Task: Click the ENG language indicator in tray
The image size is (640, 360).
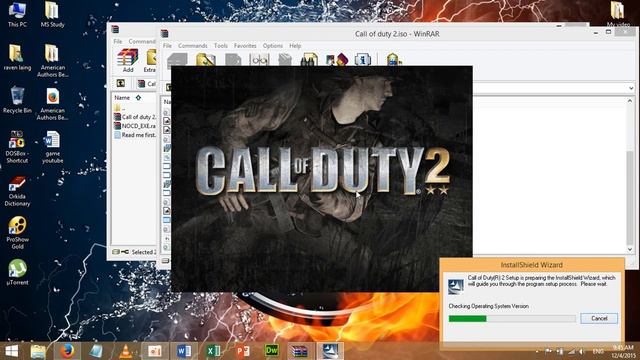Action: (598, 351)
